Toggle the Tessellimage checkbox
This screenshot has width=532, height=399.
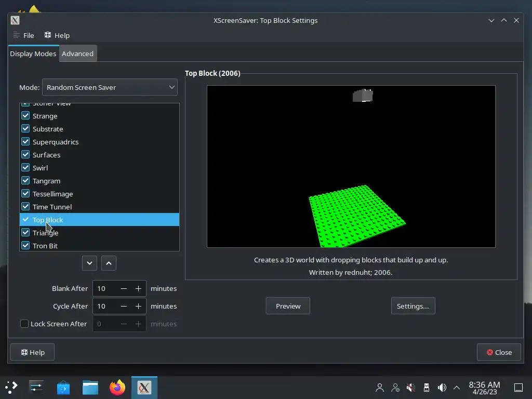[25, 193]
